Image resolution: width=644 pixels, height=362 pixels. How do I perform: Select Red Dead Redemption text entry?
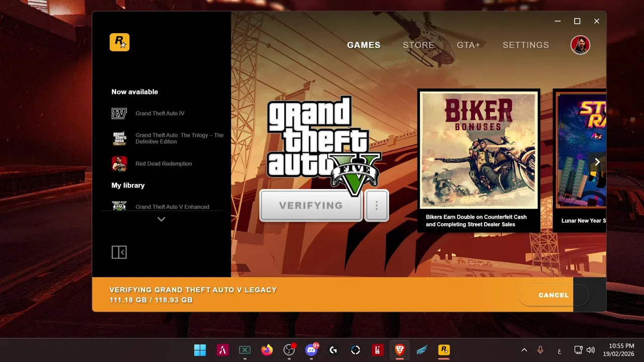click(164, 164)
